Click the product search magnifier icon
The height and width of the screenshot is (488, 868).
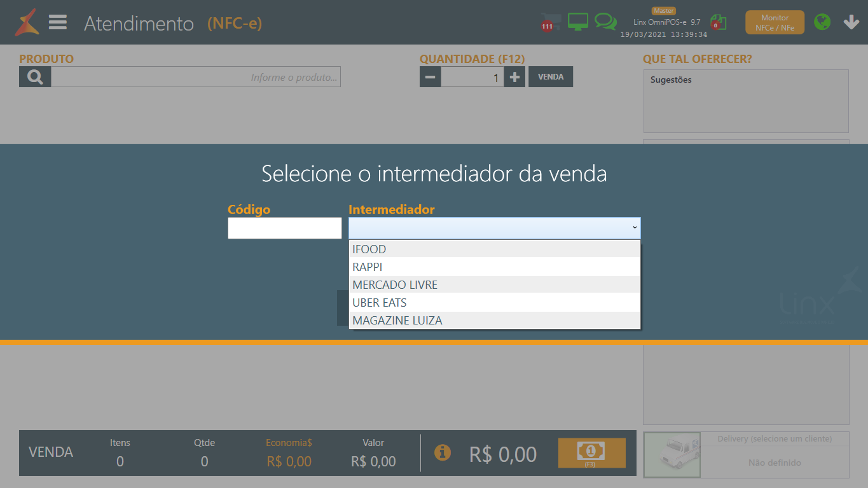[35, 77]
